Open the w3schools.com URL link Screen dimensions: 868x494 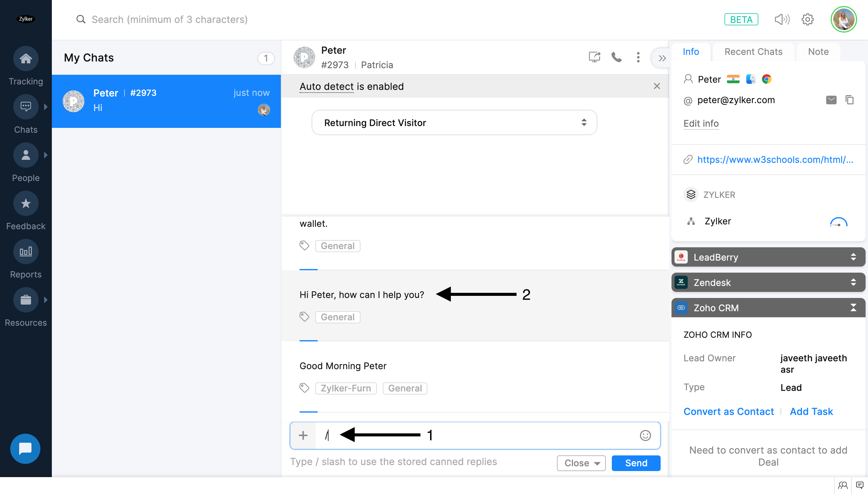coord(775,160)
